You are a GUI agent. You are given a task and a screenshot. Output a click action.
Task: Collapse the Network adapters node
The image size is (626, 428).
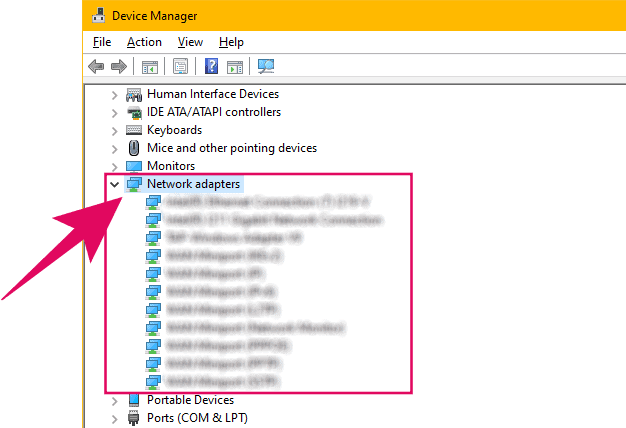coord(115,184)
